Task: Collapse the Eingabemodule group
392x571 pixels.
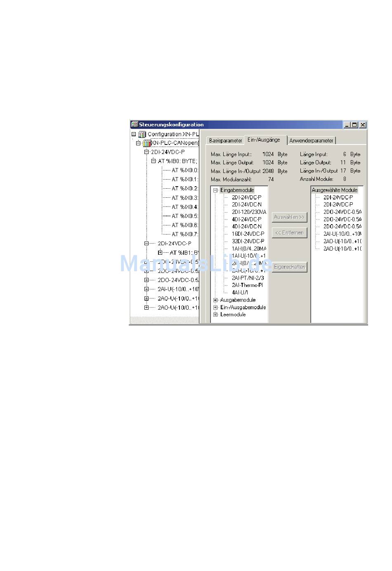Action: click(x=215, y=190)
